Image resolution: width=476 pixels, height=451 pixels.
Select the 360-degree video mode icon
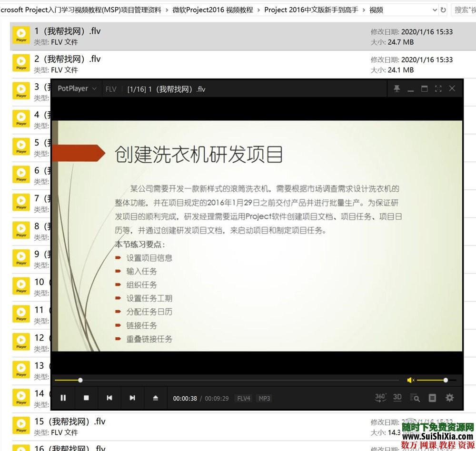379,398
